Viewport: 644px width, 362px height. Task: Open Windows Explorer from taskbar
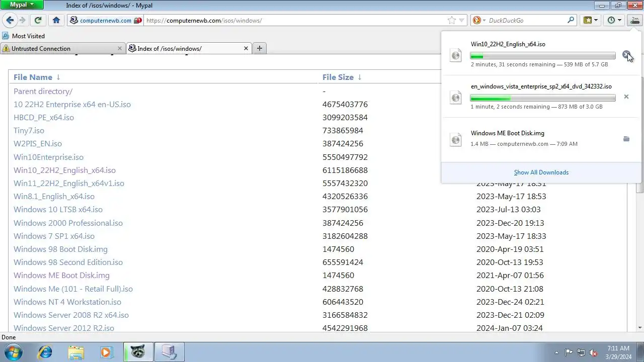click(x=76, y=352)
